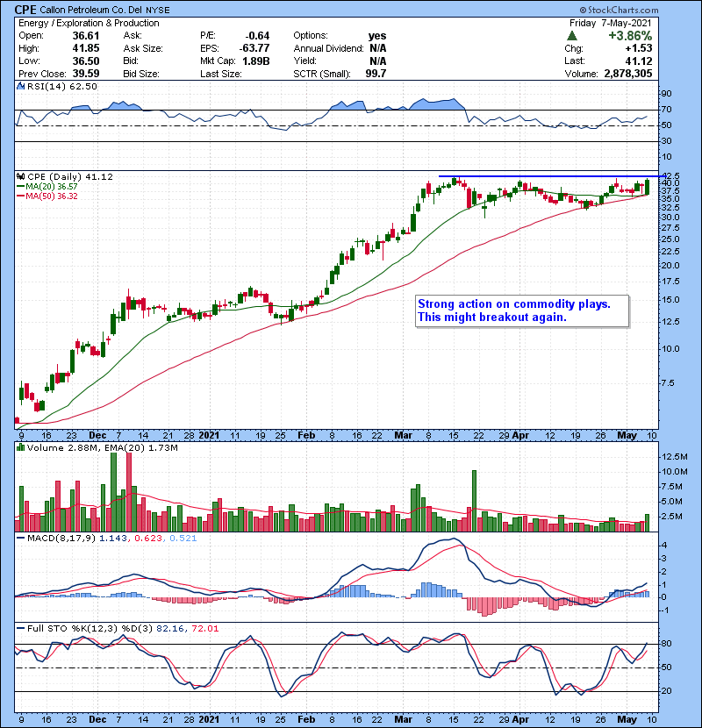Click the Volume panel legend icon

tap(21, 449)
